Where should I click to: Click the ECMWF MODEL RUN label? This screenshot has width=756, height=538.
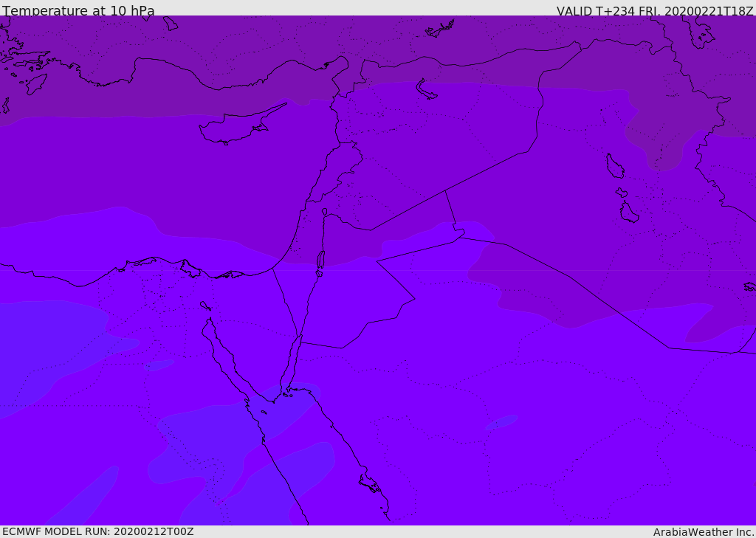(97, 531)
